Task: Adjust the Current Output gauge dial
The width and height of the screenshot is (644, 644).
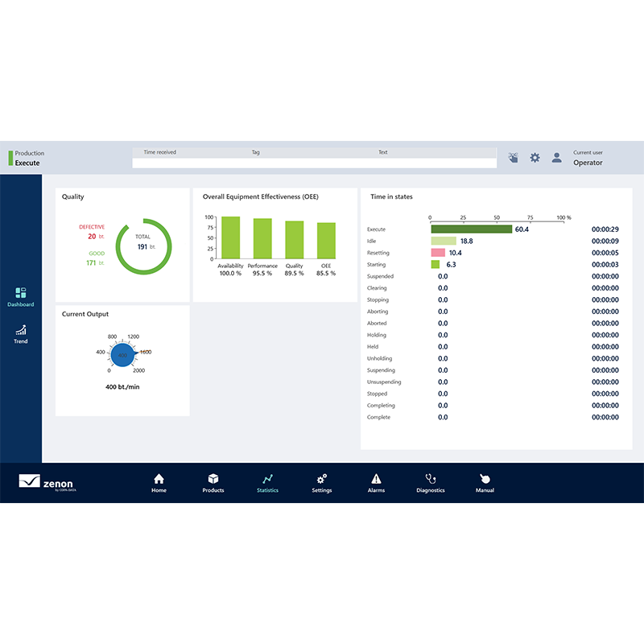Action: click(x=122, y=354)
